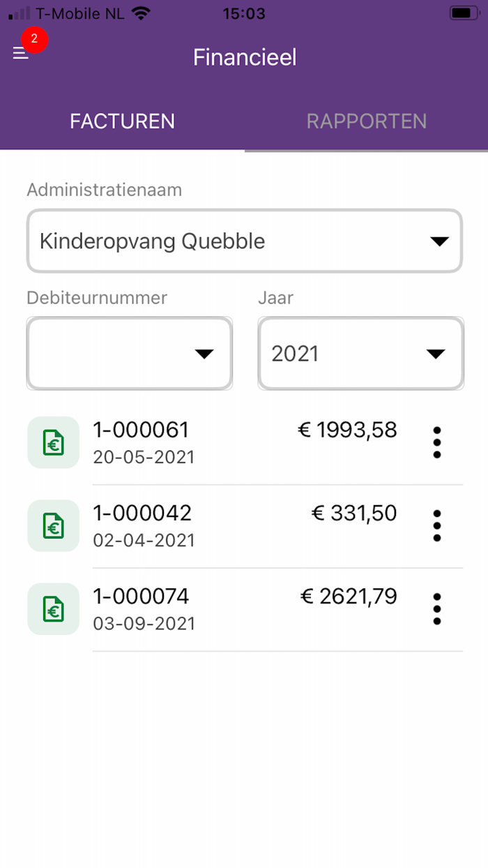The width and height of the screenshot is (488, 868).
Task: Select the FACTUREN tab
Action: point(123,121)
